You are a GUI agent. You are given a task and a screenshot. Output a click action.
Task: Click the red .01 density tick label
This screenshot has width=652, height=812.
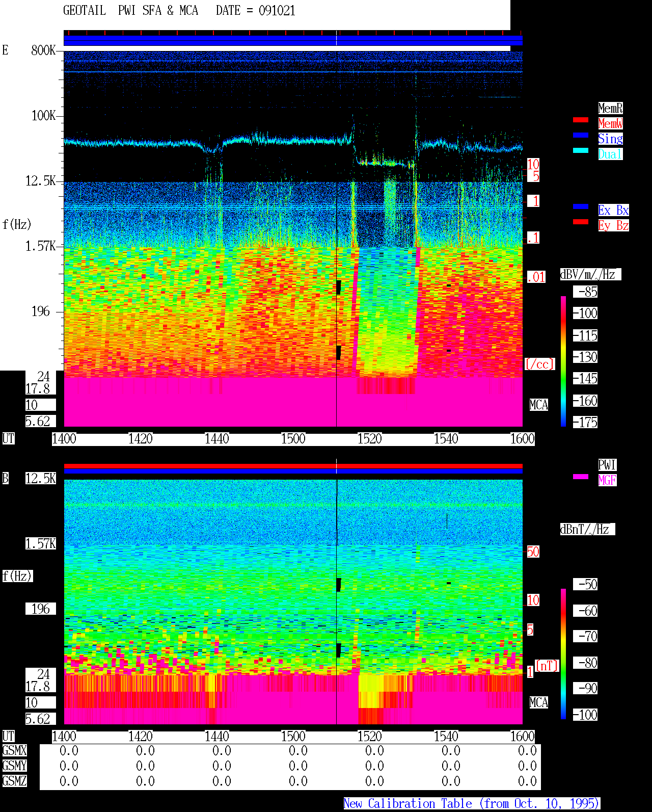tap(536, 277)
